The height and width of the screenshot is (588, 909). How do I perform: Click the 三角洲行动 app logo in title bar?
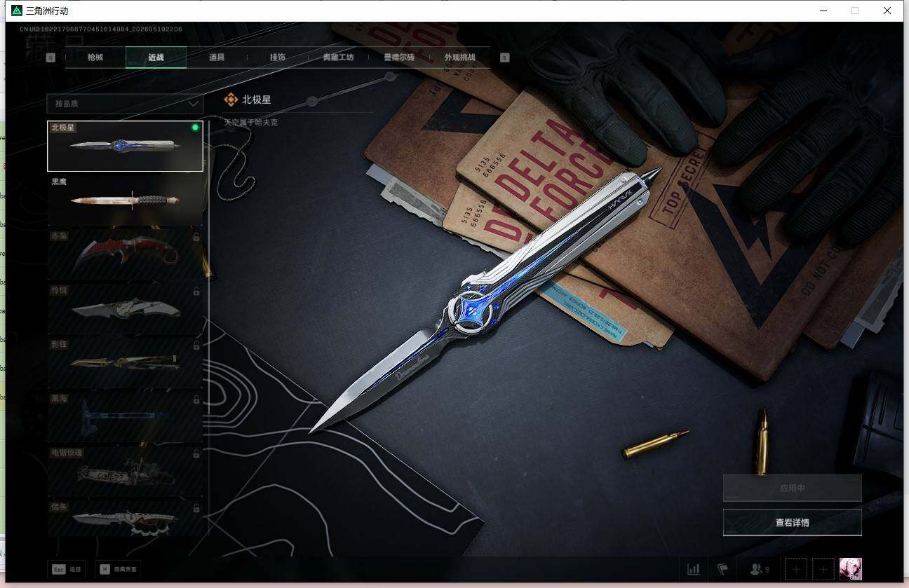pos(17,11)
